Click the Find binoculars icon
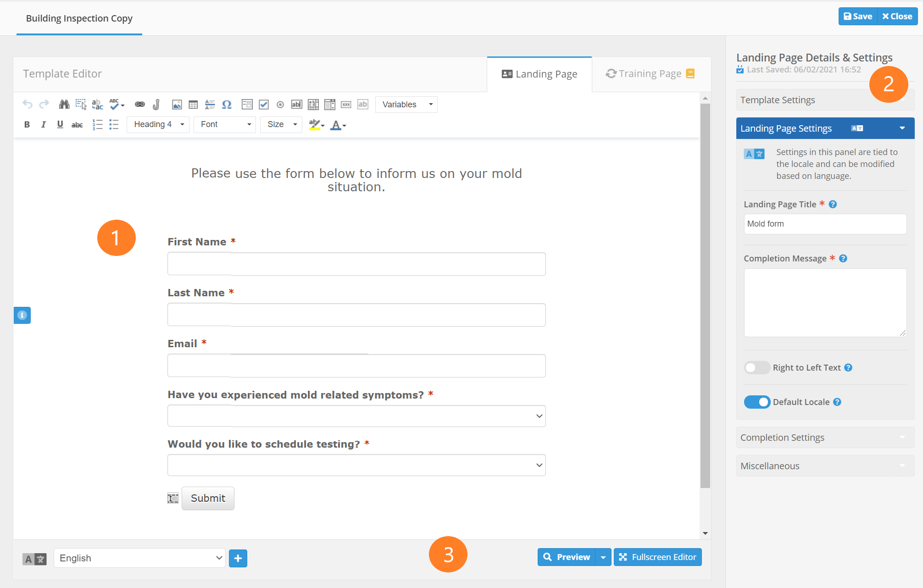923x588 pixels. 64,105
